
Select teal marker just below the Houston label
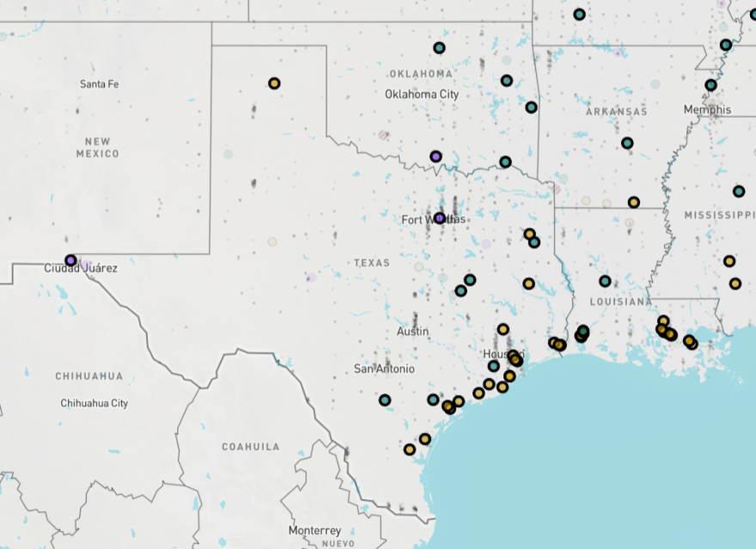tap(494, 366)
